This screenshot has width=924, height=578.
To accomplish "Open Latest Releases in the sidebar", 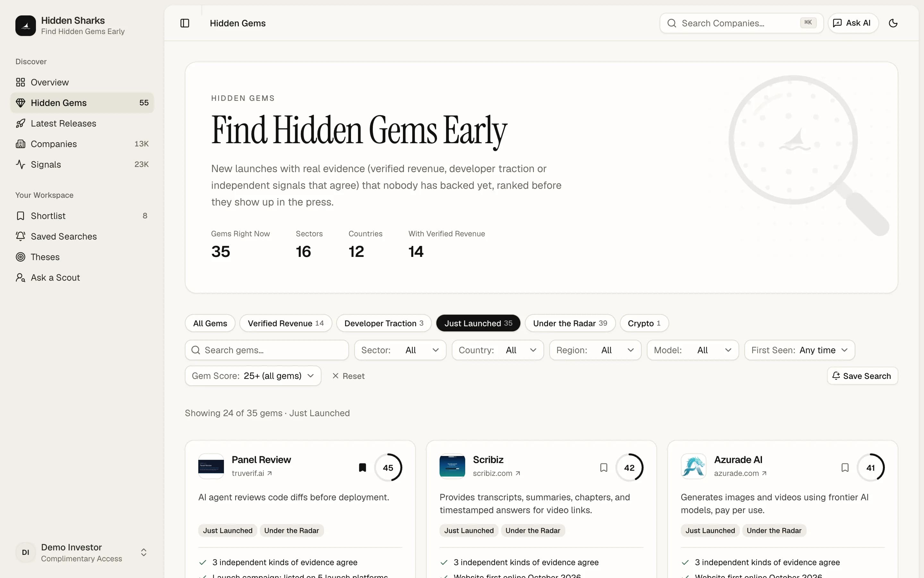I will tap(82, 124).
